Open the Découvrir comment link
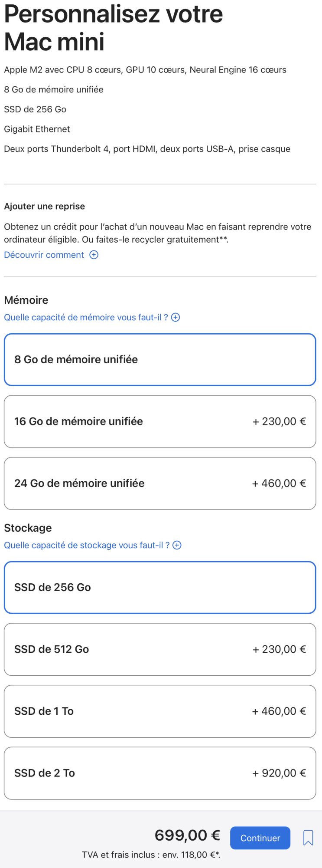This screenshot has width=322, height=868. tap(44, 255)
